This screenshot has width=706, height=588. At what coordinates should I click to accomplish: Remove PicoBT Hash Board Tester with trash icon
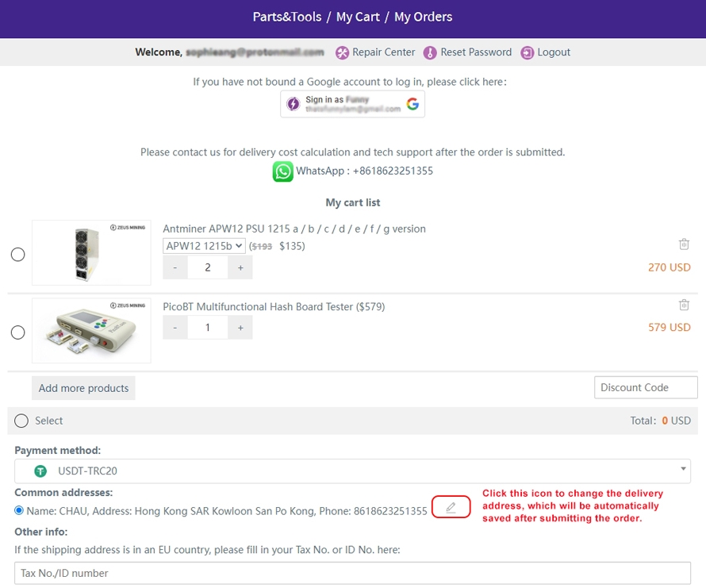click(x=684, y=305)
